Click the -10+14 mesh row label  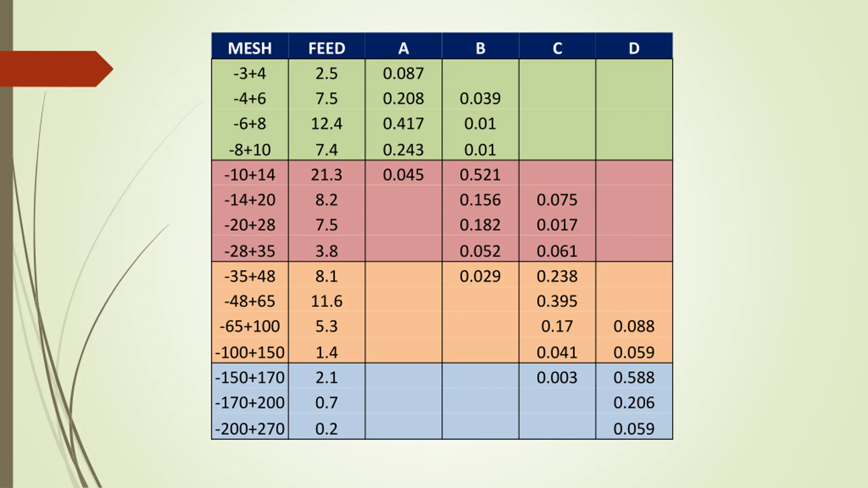coord(250,175)
